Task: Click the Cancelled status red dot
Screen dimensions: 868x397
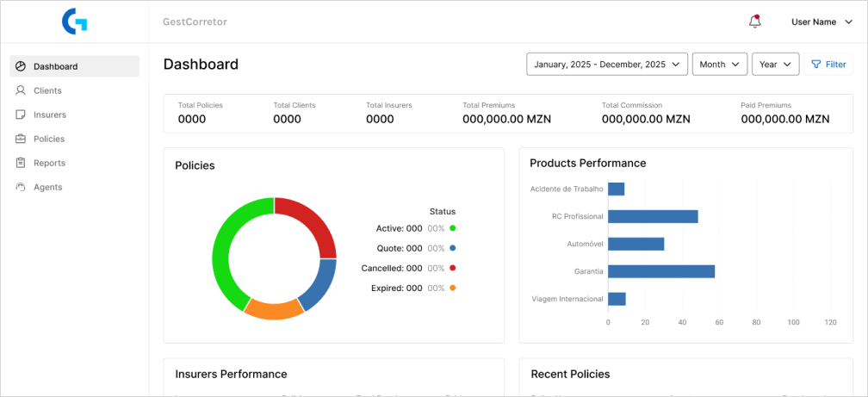Action: tap(453, 268)
